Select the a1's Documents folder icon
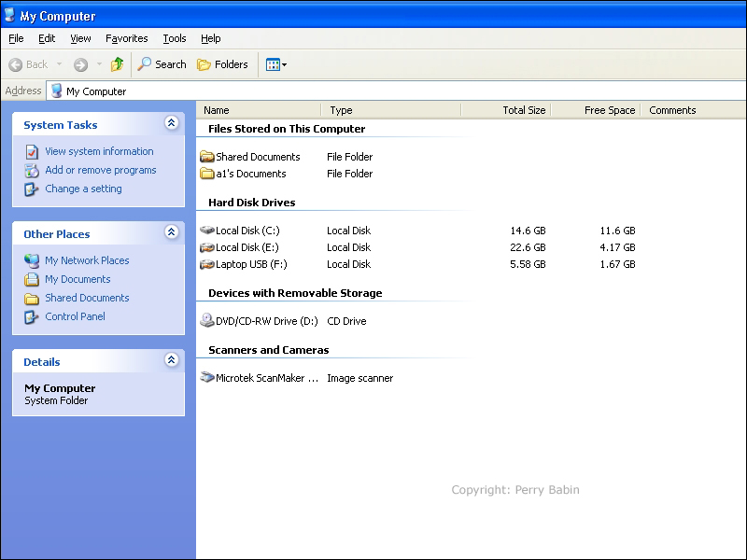 tap(206, 174)
